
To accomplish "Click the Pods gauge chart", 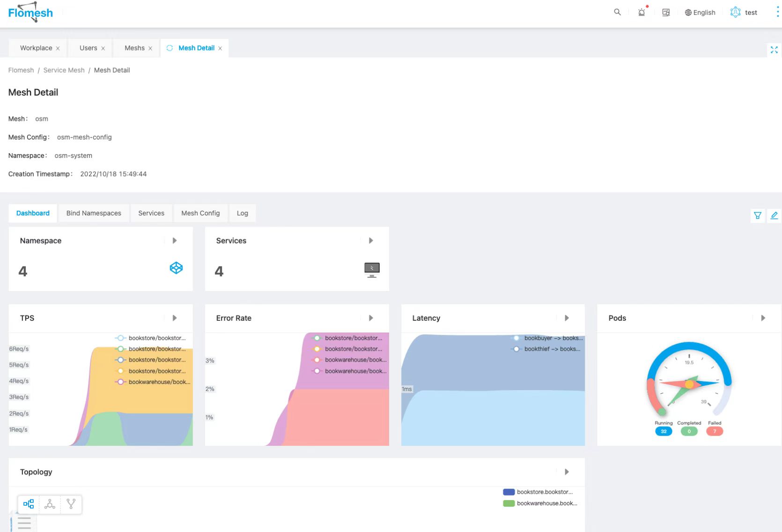I will click(x=689, y=380).
